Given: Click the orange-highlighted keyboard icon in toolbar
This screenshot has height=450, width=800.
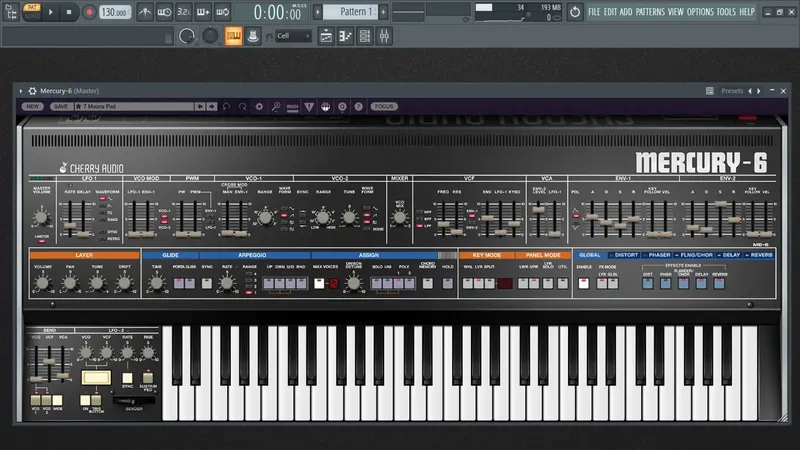Looking at the screenshot, I should click(x=234, y=36).
